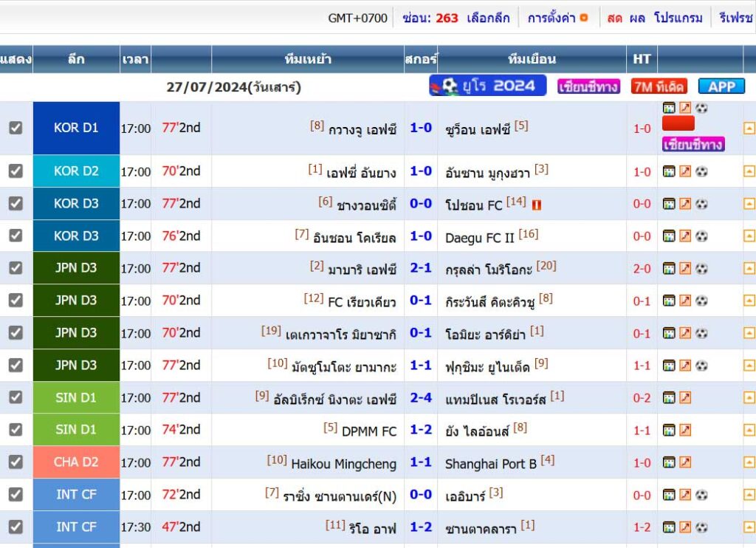The width and height of the screenshot is (756, 548).
Task: Expand orange arrow at the DPMM FC row end
Action: point(749,430)
